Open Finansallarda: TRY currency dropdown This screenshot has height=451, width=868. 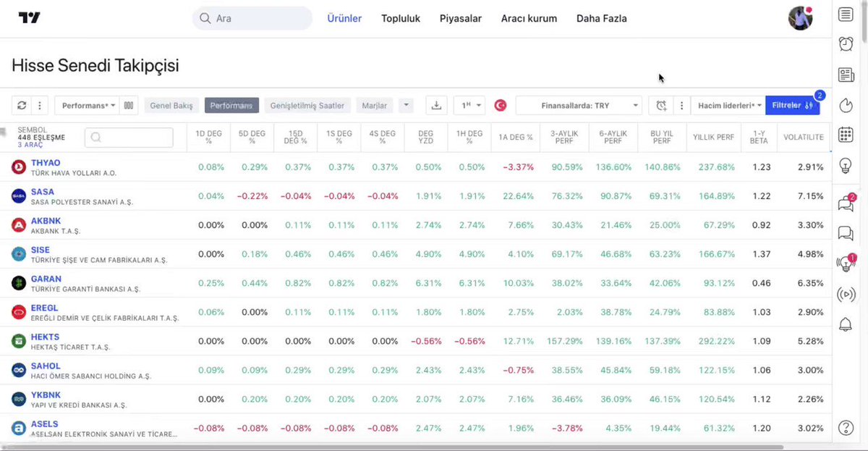(579, 106)
